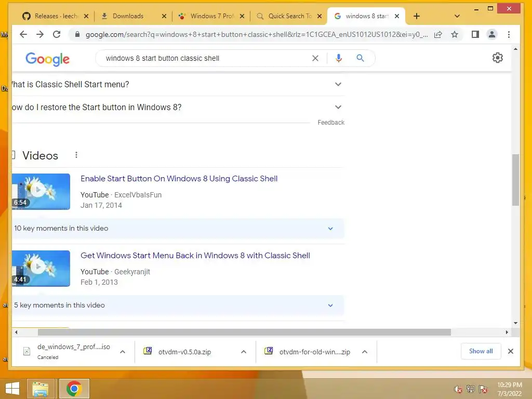This screenshot has width=532, height=399.
Task: Open network tray icon
Action: click(x=470, y=389)
